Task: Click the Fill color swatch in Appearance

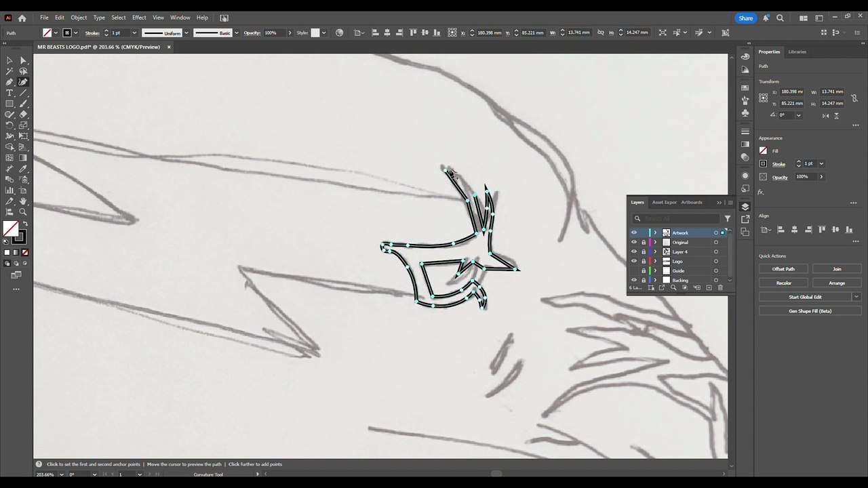Action: pyautogui.click(x=763, y=150)
